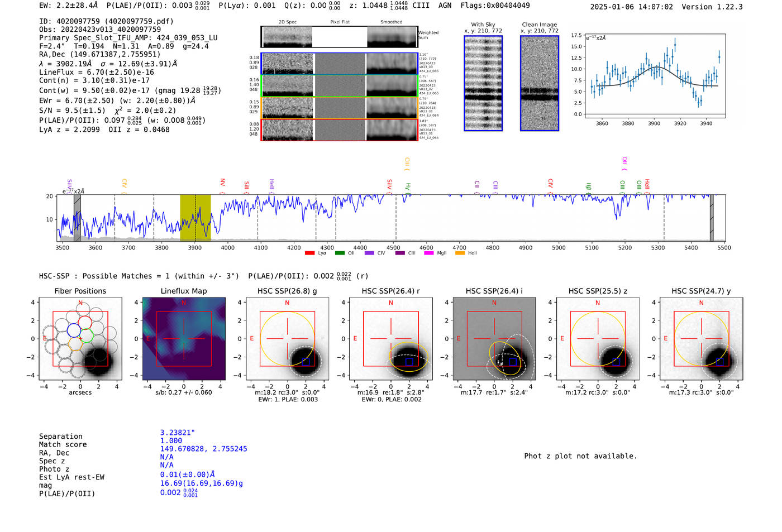This screenshot has height=532, width=782.
Task: Click the 'Phot z plot not available.' message
Action: (x=580, y=456)
